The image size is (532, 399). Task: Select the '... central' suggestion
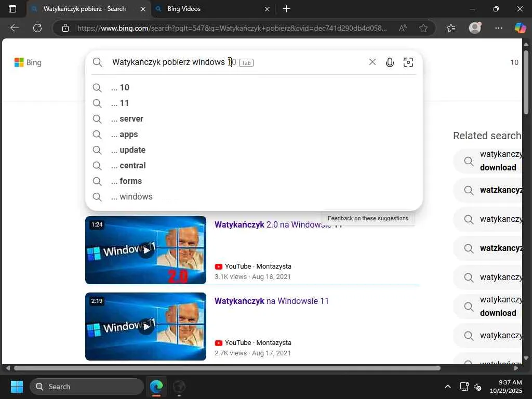coord(254,166)
